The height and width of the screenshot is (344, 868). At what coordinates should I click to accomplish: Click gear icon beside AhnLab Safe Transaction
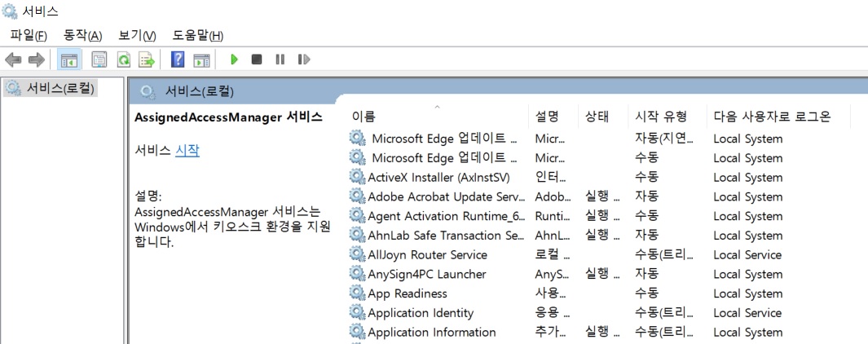tap(358, 236)
